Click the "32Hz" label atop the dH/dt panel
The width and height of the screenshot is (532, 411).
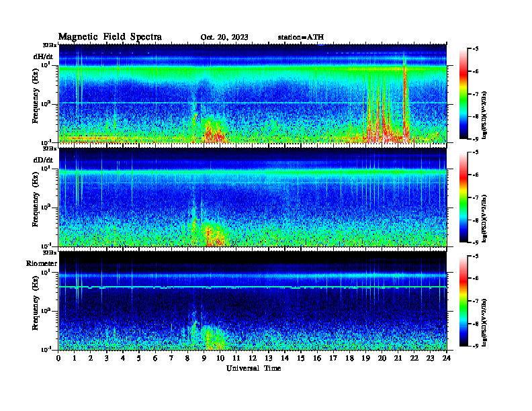coord(50,45)
